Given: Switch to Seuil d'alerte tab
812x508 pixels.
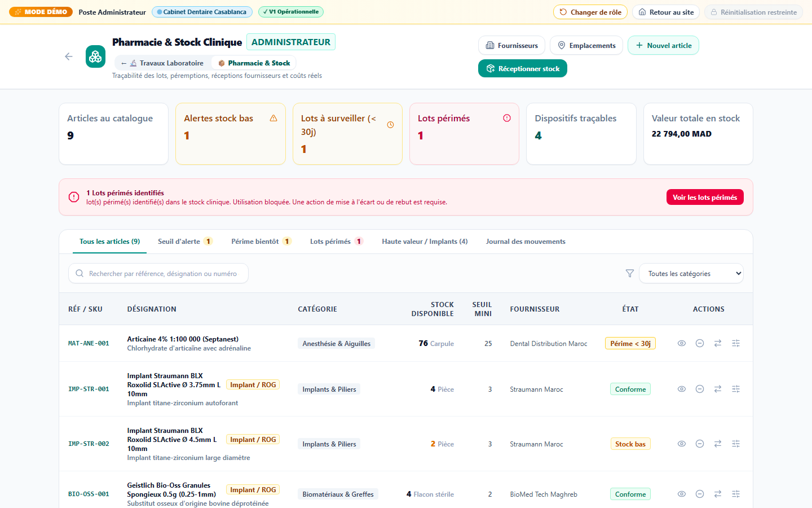Looking at the screenshot, I should click(x=185, y=242).
